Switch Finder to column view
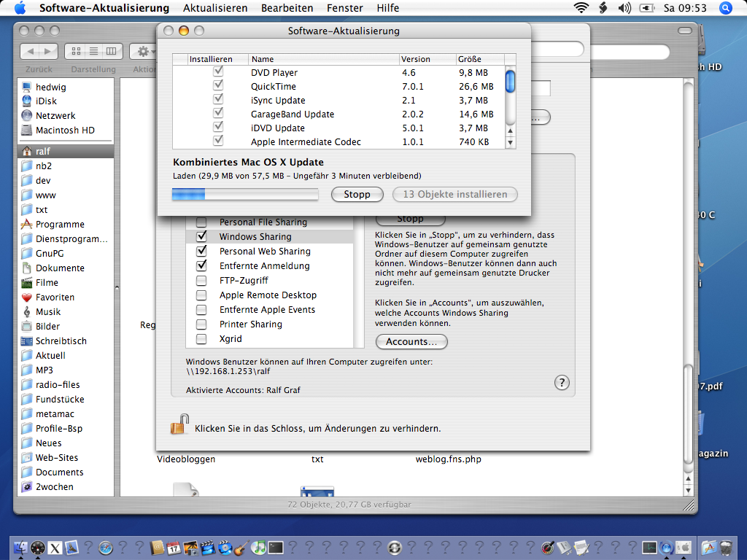This screenshot has width=747, height=560. (112, 51)
